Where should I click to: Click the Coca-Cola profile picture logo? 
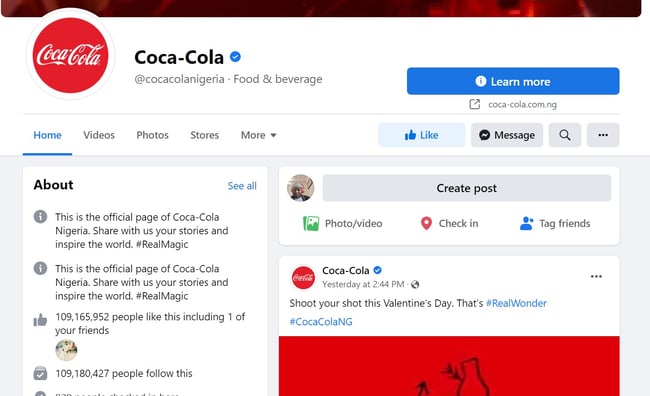70,55
